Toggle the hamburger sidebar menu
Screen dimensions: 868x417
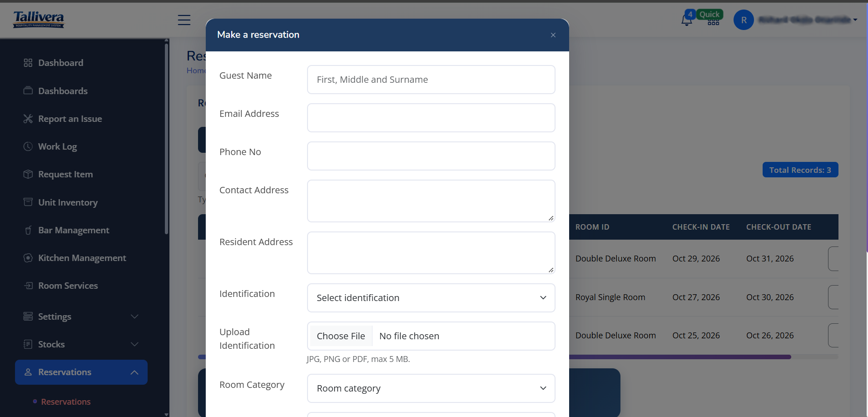tap(184, 20)
